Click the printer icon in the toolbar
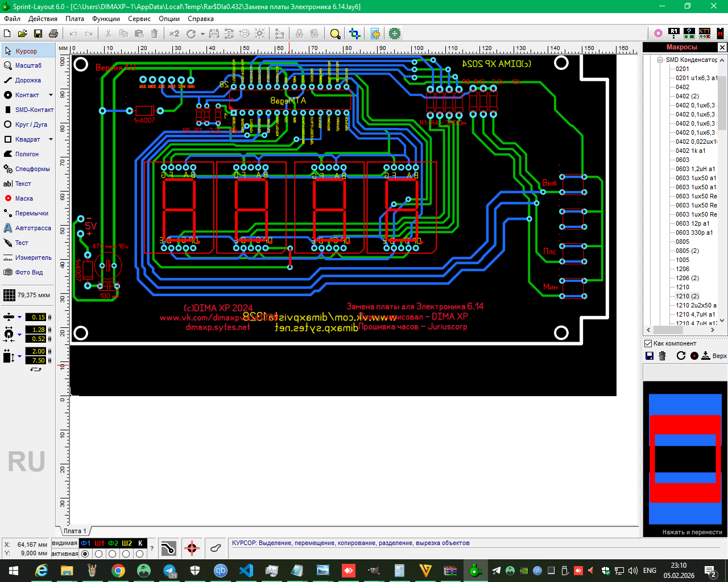The width and height of the screenshot is (728, 582). click(53, 34)
